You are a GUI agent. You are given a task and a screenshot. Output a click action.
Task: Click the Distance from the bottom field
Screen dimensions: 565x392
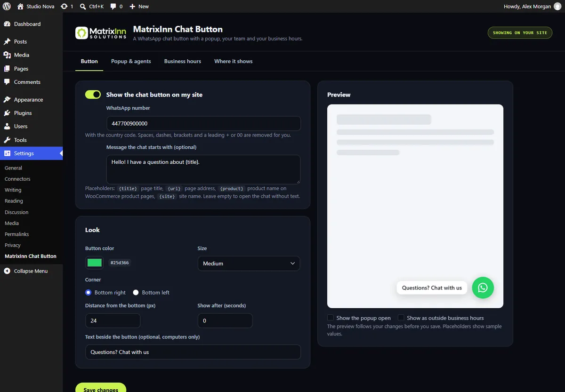[113, 320]
